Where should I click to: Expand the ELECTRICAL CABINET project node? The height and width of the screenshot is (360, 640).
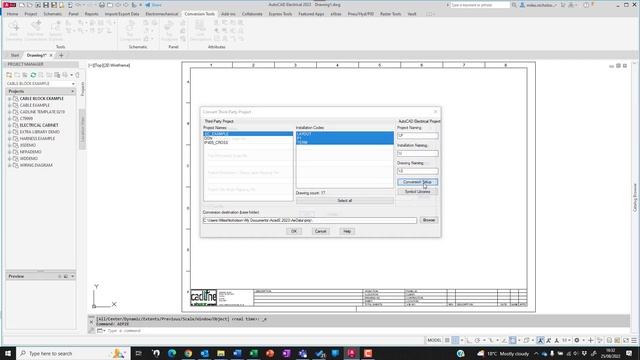tap(10, 125)
